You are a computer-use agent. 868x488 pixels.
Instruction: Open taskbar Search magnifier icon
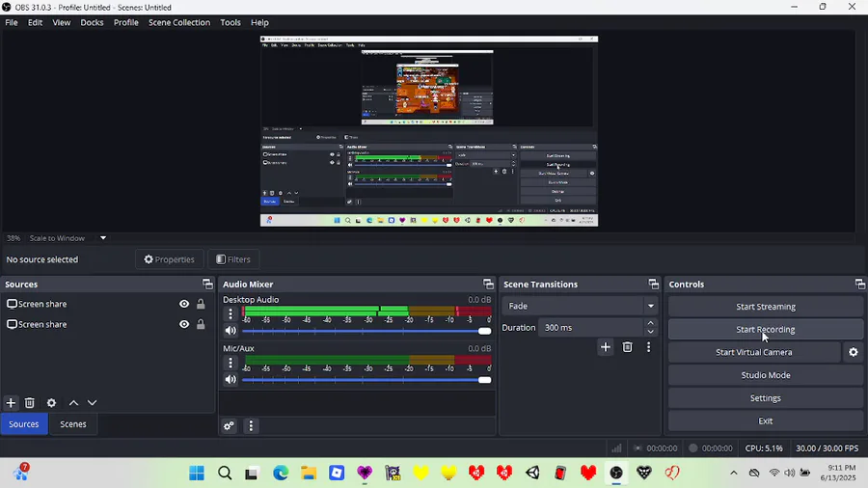[225, 474]
